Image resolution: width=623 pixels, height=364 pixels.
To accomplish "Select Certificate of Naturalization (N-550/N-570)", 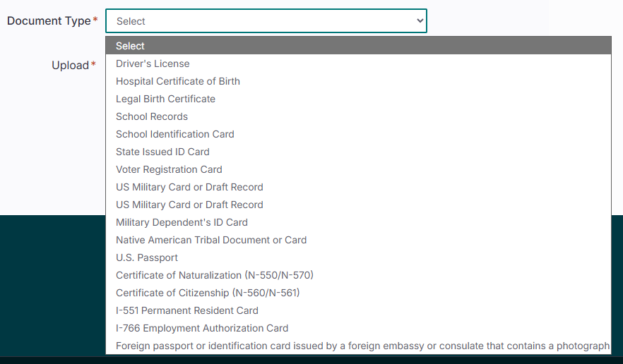I will [x=357, y=275].
